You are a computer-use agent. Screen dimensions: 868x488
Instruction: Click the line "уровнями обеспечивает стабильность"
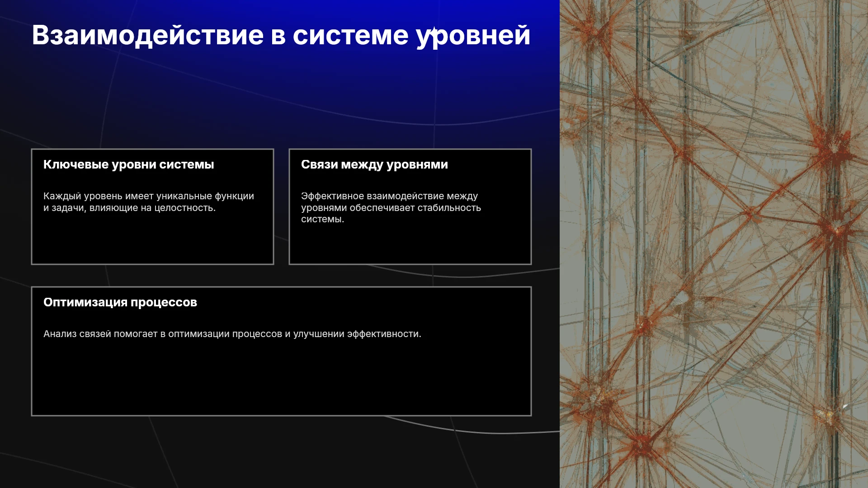tap(391, 208)
